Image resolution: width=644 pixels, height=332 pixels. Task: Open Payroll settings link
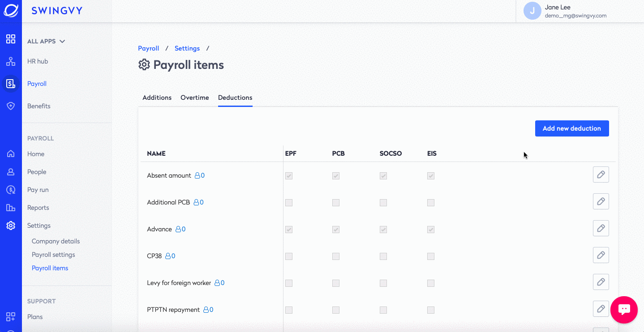coord(53,255)
